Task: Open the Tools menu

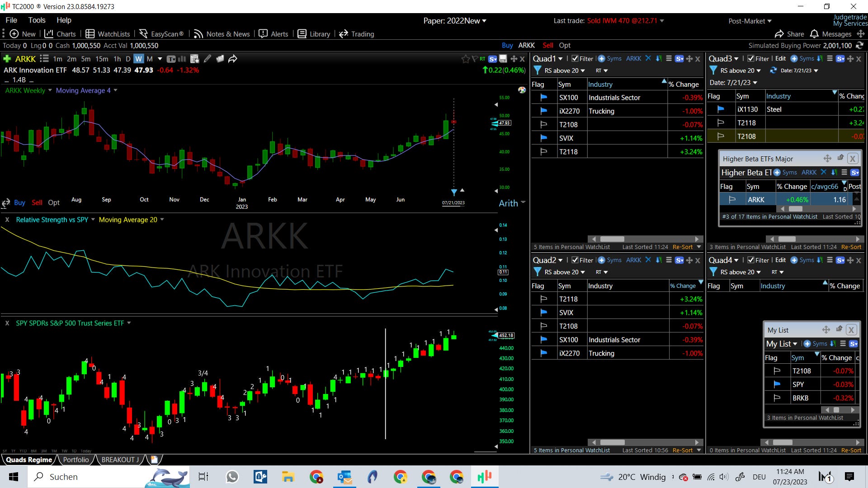Action: click(x=37, y=20)
